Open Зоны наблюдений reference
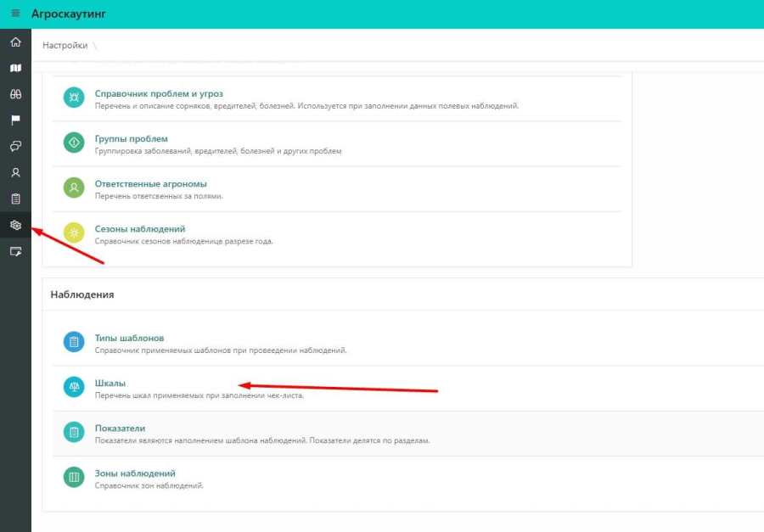The width and height of the screenshot is (764, 532). point(135,473)
